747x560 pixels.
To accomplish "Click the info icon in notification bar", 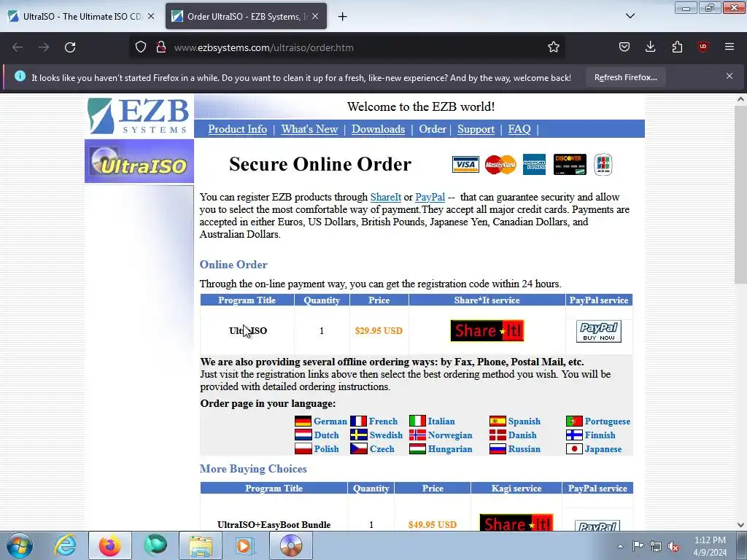I will pyautogui.click(x=20, y=76).
